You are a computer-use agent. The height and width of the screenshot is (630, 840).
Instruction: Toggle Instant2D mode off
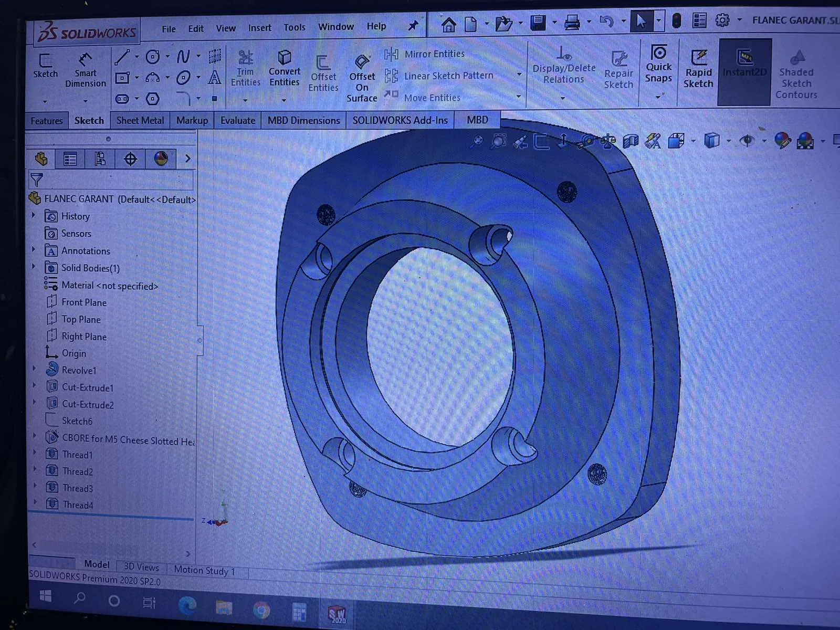[x=744, y=71]
